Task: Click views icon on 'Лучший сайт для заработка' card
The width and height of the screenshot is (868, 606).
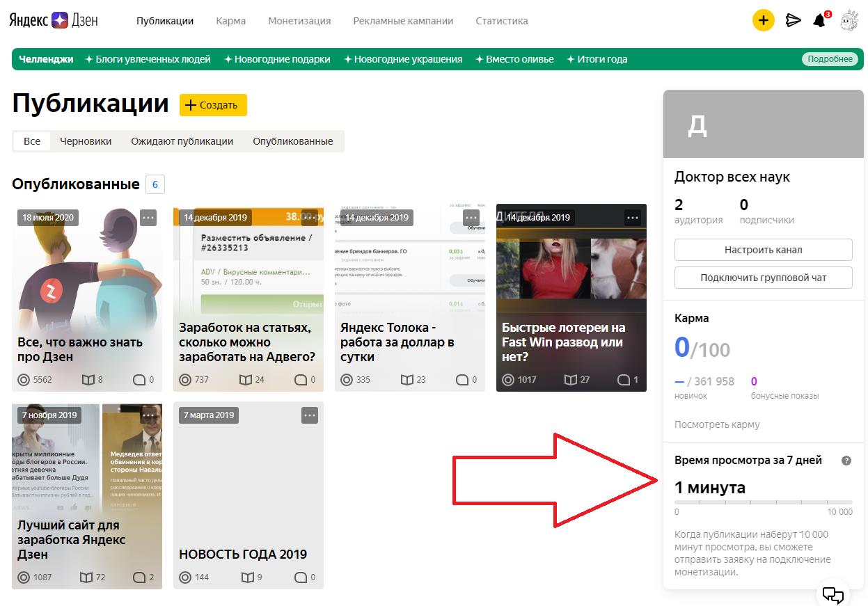Action: 24,577
